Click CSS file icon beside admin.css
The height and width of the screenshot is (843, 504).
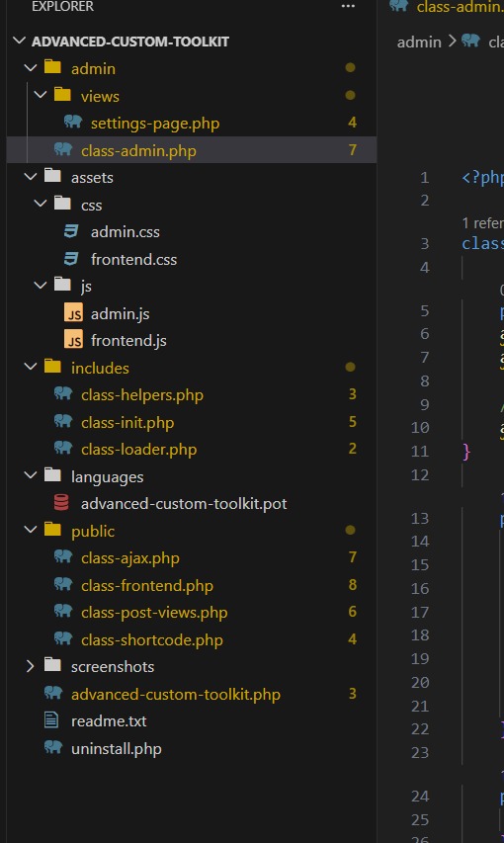click(71, 231)
